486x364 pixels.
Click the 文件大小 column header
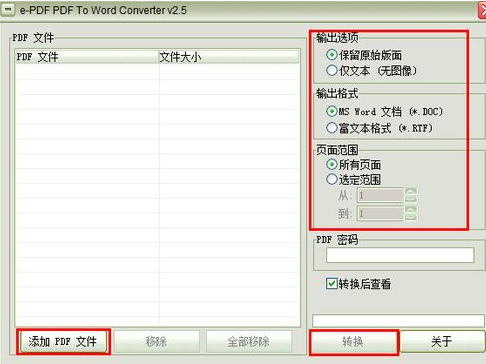coord(229,57)
